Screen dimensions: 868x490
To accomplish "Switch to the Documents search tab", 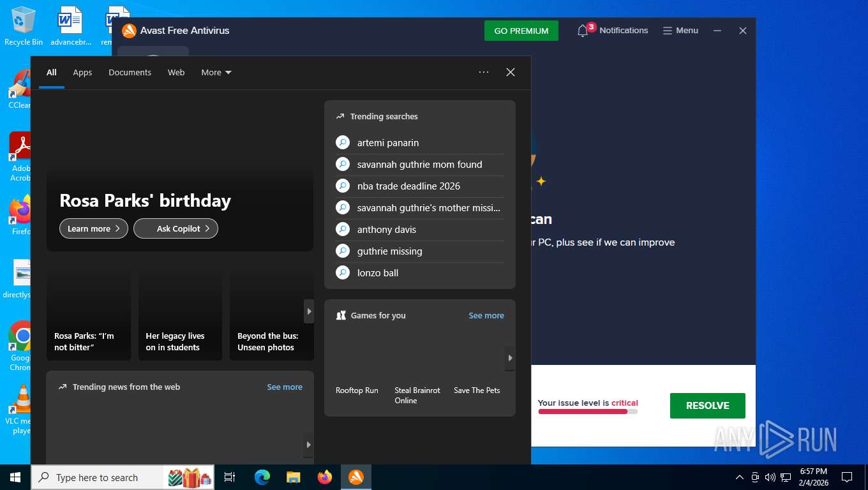I will coord(130,72).
